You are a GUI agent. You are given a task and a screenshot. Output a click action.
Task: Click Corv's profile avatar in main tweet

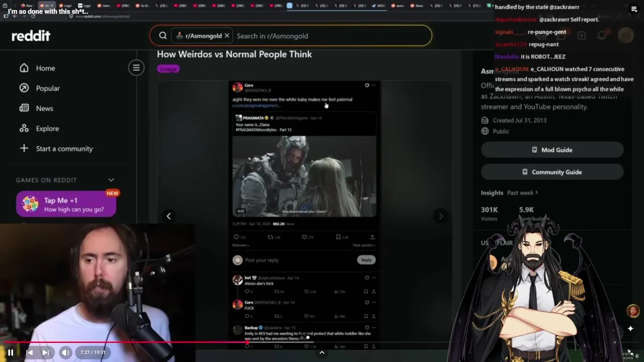(237, 87)
